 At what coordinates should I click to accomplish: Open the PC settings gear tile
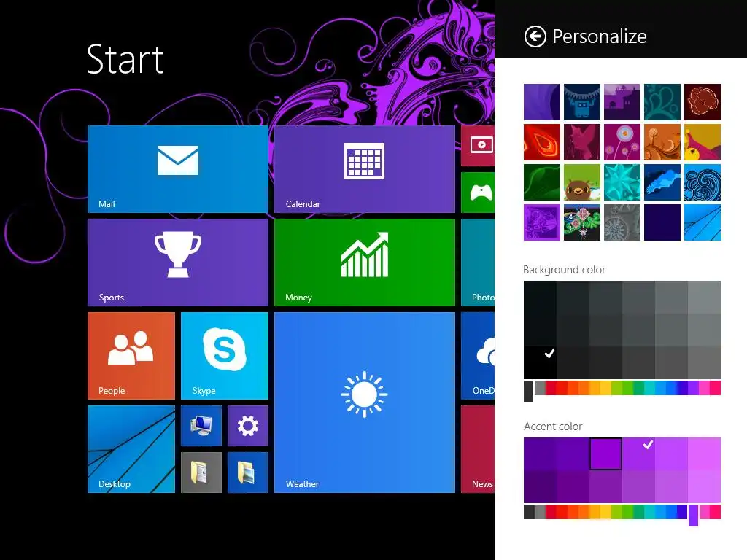pyautogui.click(x=248, y=426)
